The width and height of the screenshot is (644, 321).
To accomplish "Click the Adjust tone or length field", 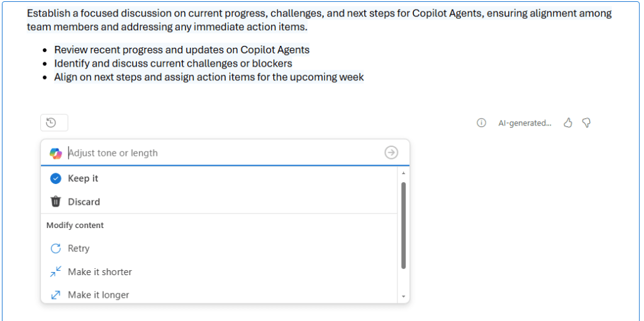I will click(220, 153).
